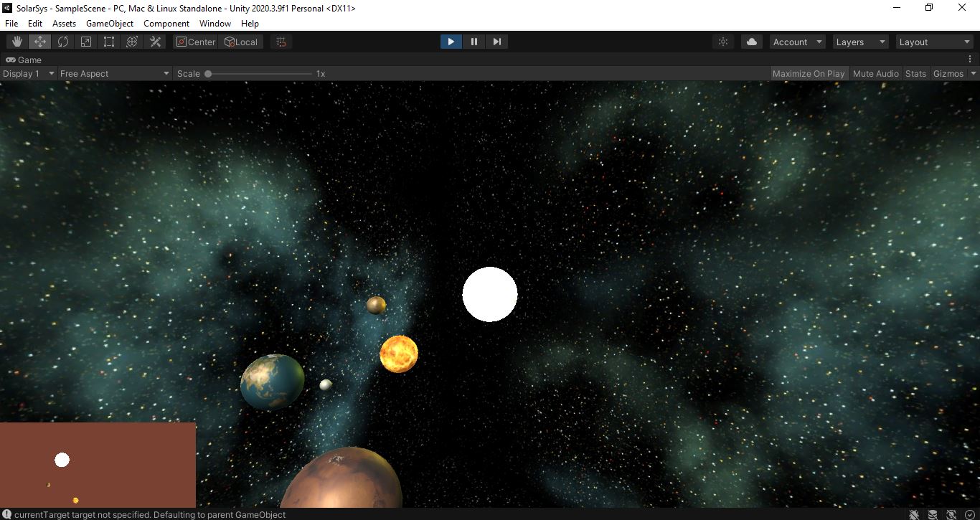
Task: Toggle pivot mode Center button
Action: point(196,42)
